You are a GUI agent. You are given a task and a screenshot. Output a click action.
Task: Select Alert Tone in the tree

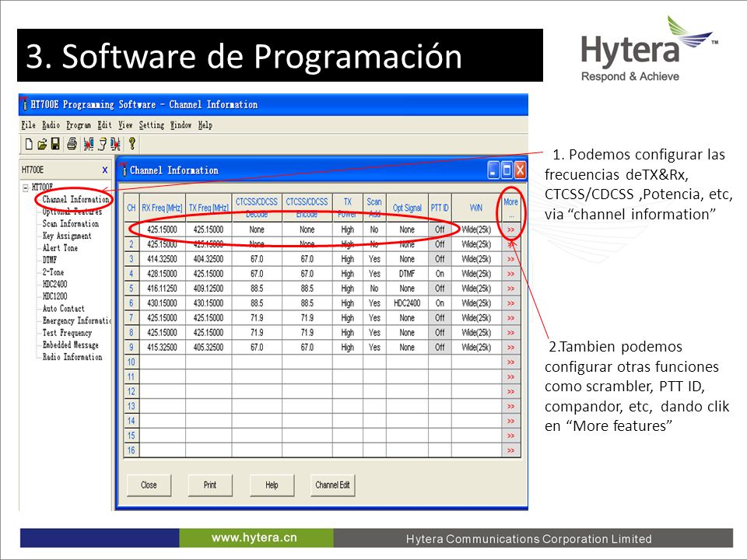[x=60, y=248]
